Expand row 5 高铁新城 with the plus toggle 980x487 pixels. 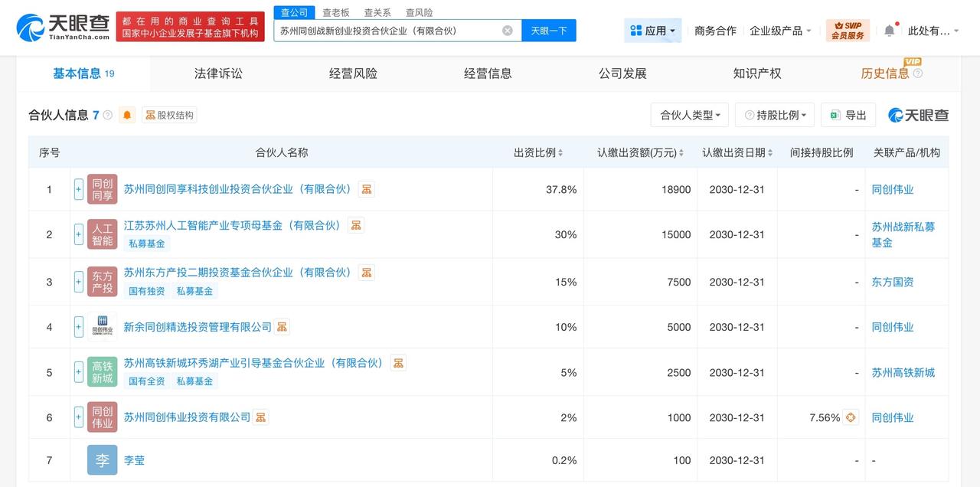click(79, 372)
